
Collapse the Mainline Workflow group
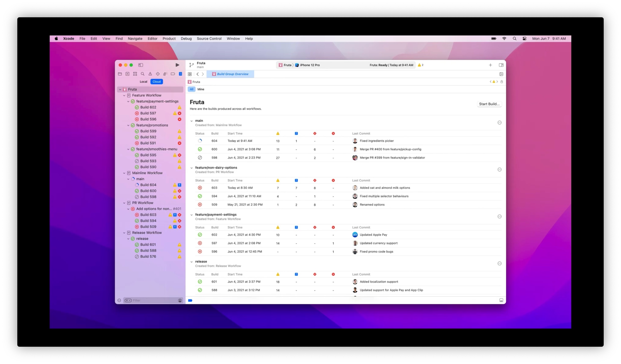pos(124,173)
